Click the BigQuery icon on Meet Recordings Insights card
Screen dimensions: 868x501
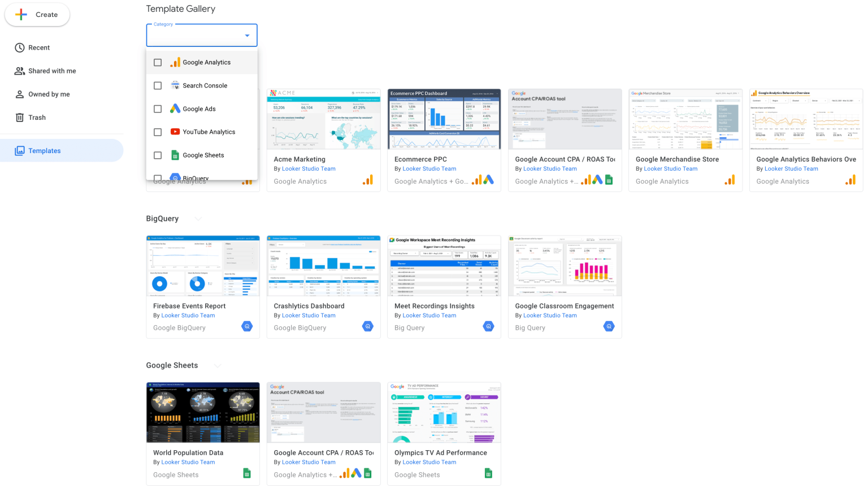[488, 326]
